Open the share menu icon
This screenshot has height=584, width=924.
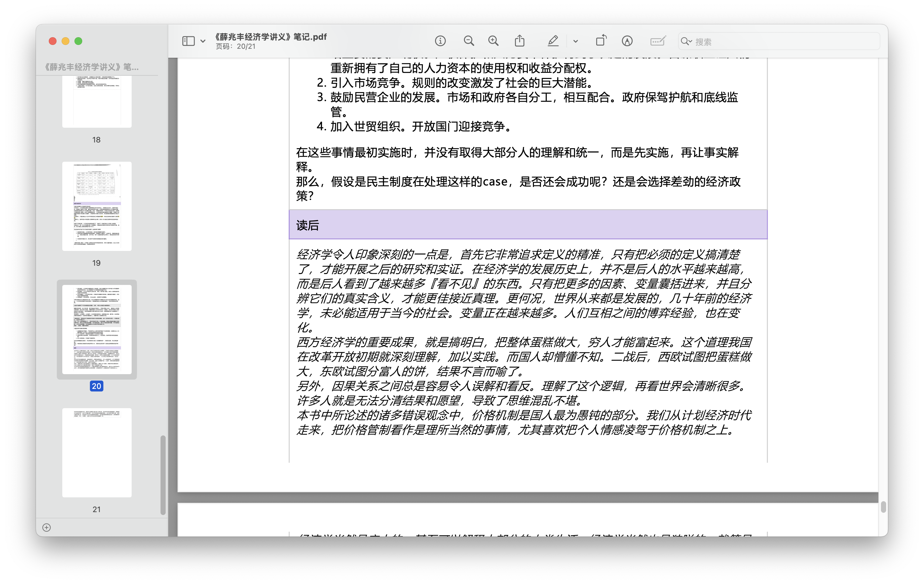[x=519, y=41]
